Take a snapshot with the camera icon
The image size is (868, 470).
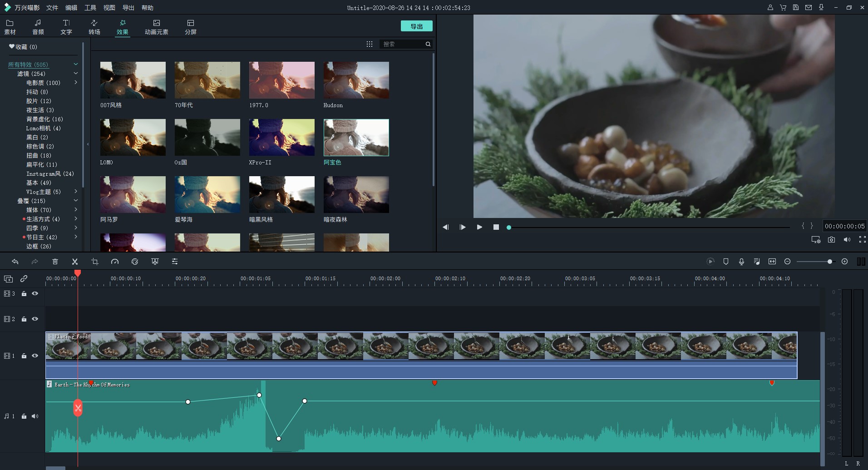(x=831, y=240)
